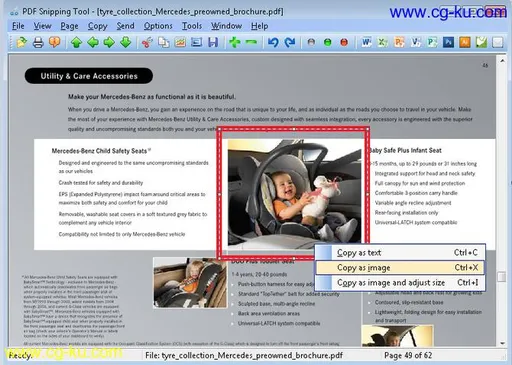The image size is (512, 365).
Task: Open the Tools menu
Action: pyautogui.click(x=192, y=26)
